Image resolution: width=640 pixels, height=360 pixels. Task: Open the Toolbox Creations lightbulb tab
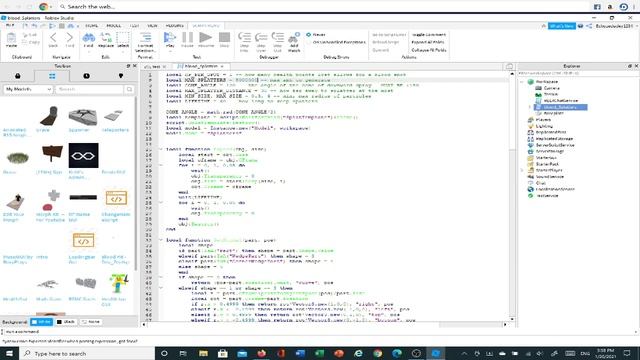tap(120, 76)
